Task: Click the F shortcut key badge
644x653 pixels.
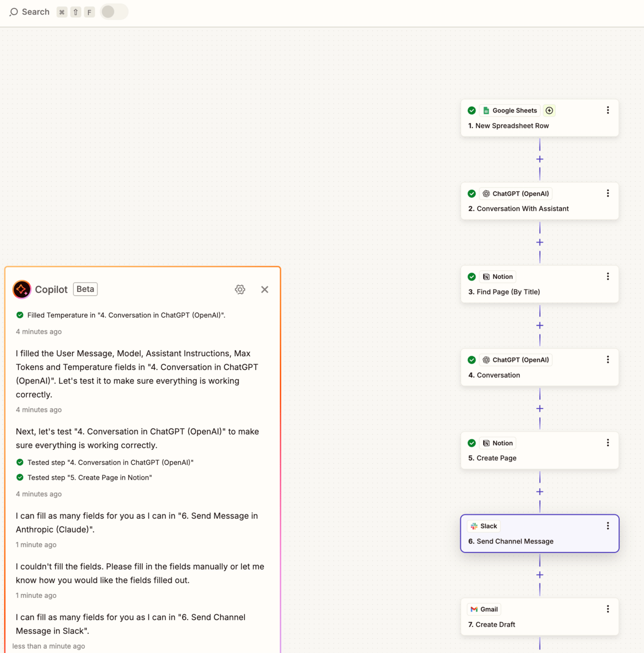Action: tap(89, 12)
